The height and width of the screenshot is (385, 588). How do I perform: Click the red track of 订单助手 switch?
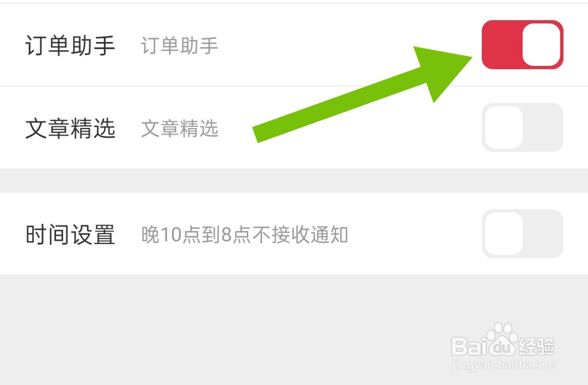tap(502, 45)
